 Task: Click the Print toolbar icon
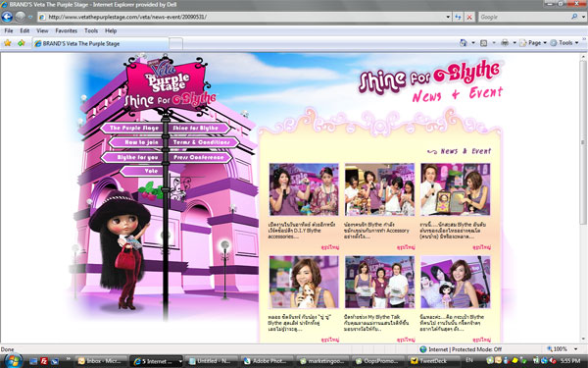[505, 43]
